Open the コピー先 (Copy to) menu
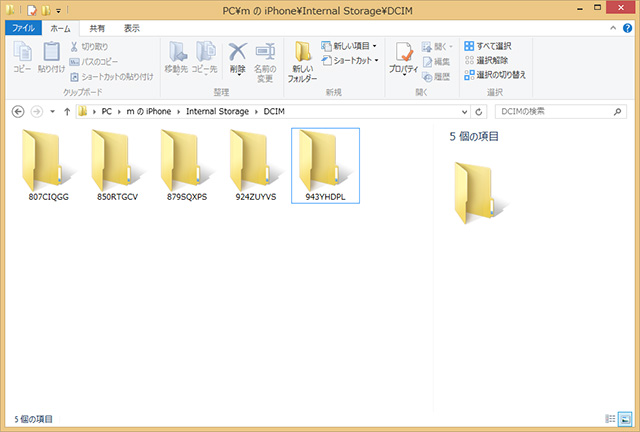This screenshot has width=640, height=432. [x=204, y=58]
